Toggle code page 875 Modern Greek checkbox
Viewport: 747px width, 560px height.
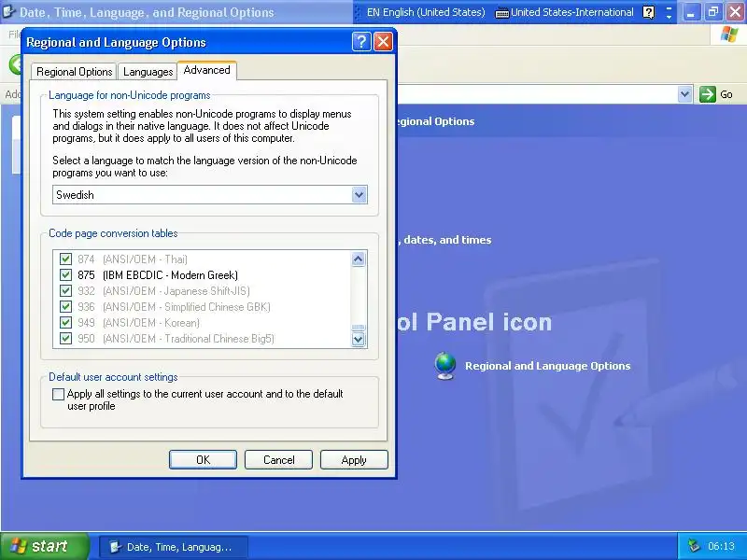(x=65, y=274)
